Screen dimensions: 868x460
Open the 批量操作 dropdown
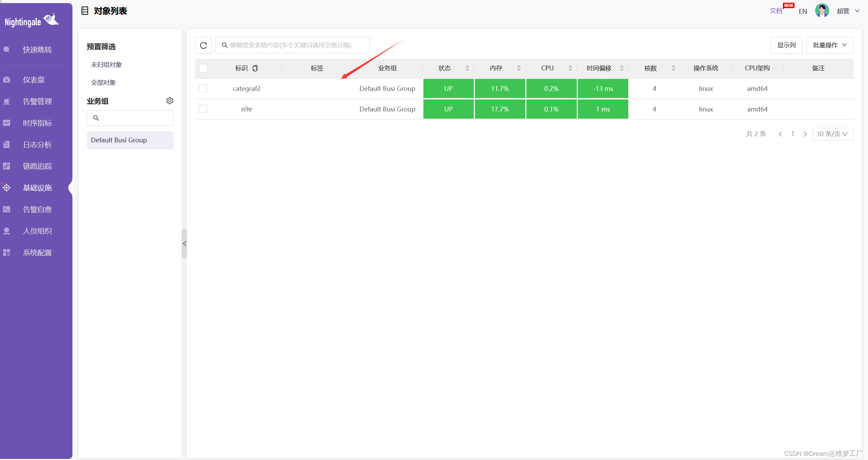click(830, 45)
